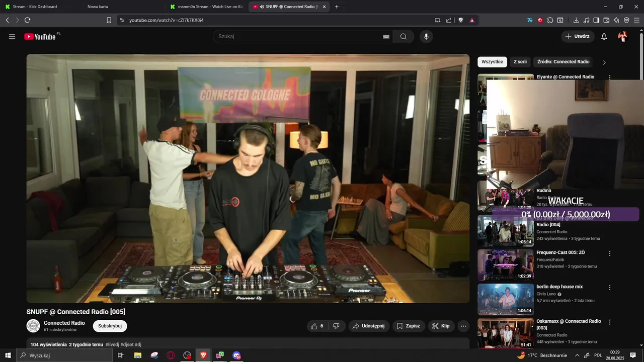The height and width of the screenshot is (362, 644).
Task: Open the Brave Wallet icon
Action: 606,20
